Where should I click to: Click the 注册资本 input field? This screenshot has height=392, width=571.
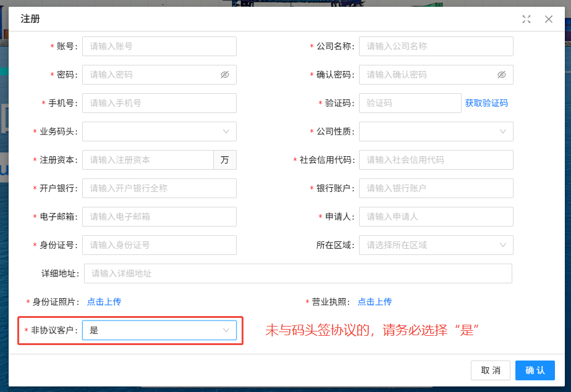tap(148, 160)
